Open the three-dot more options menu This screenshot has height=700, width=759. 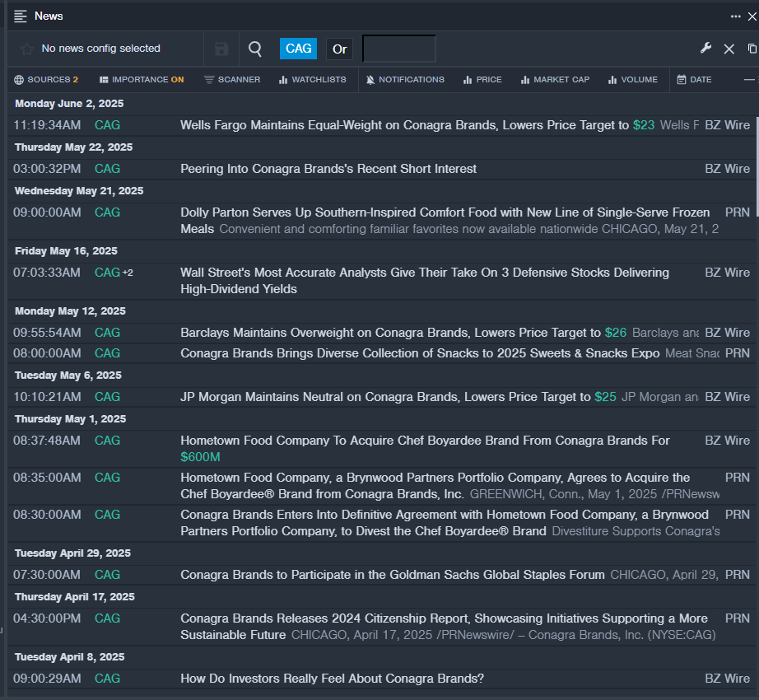pos(735,16)
